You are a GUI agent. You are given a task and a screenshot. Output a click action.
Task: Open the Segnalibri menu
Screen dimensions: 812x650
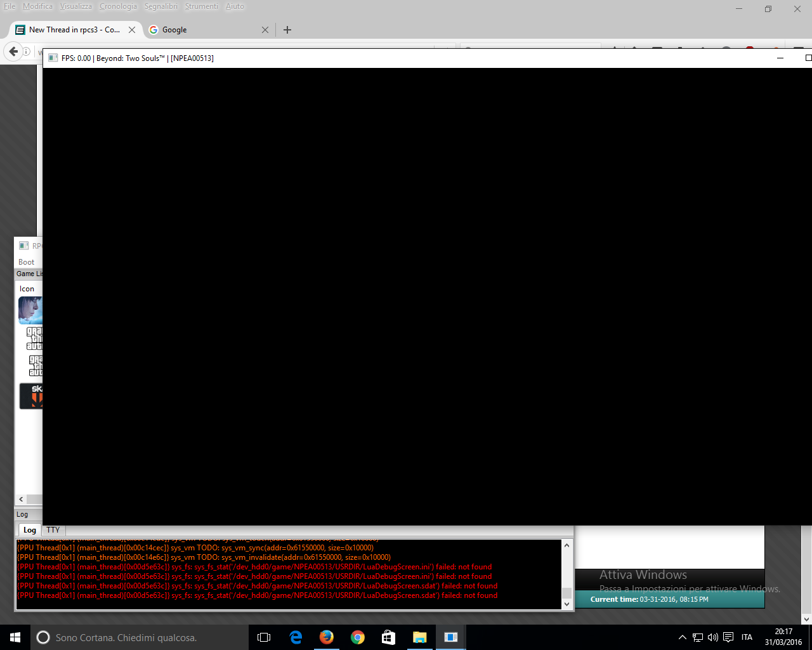click(161, 6)
